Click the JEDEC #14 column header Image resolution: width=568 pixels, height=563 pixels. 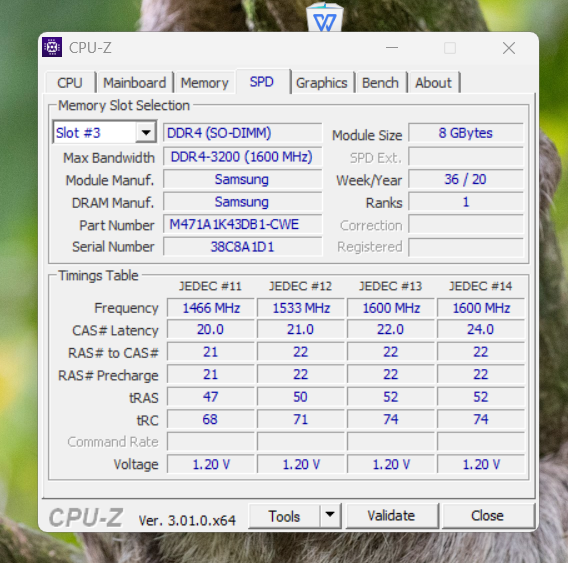pos(481,286)
